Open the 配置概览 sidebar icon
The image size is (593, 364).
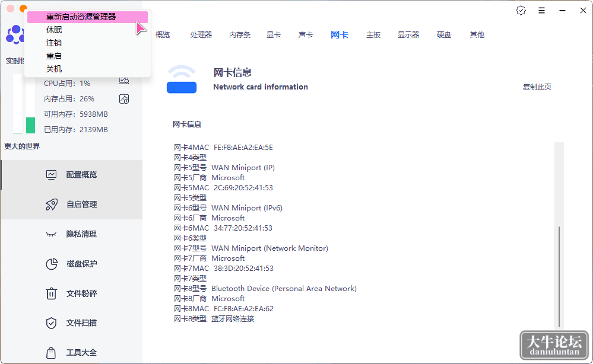[x=51, y=175]
